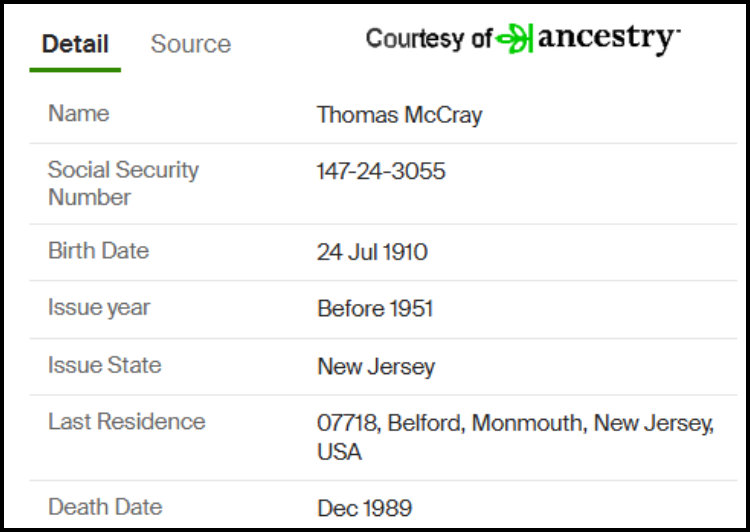Click the Issue year value Before 1951
The width and height of the screenshot is (750, 532).
[375, 309]
